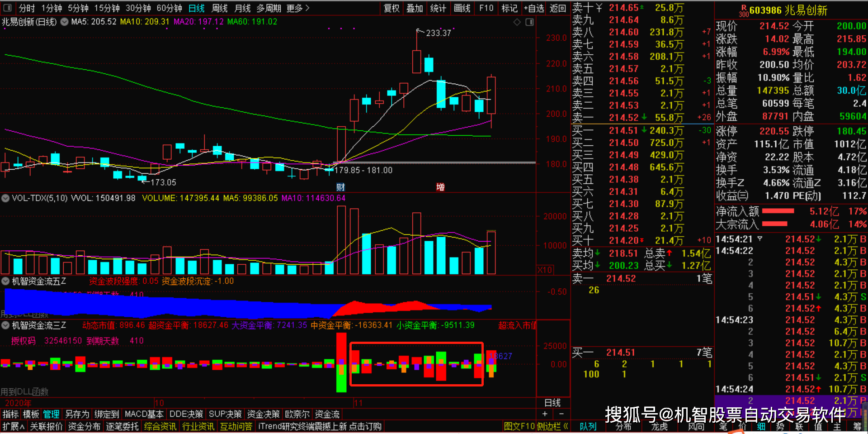This screenshot has width=868, height=434.
Task: Open 行业资讯 tab
Action: (x=198, y=426)
